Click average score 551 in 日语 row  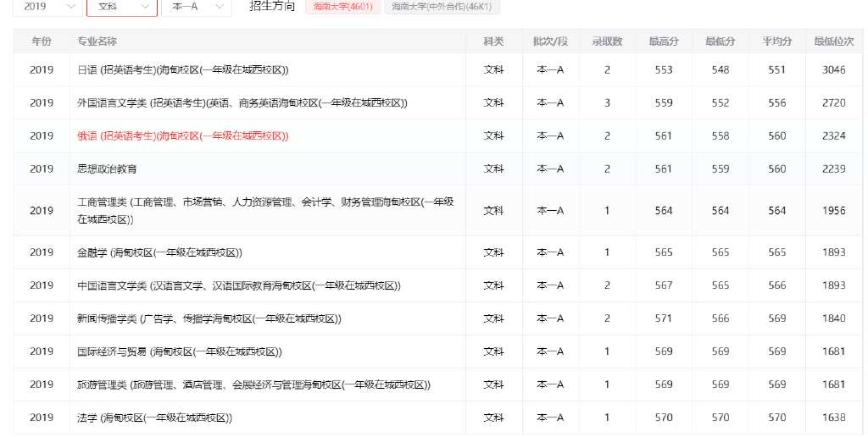(x=777, y=69)
